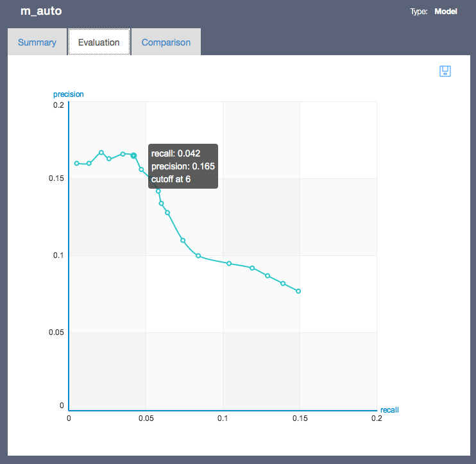Click the precision y-axis label

tap(69, 94)
